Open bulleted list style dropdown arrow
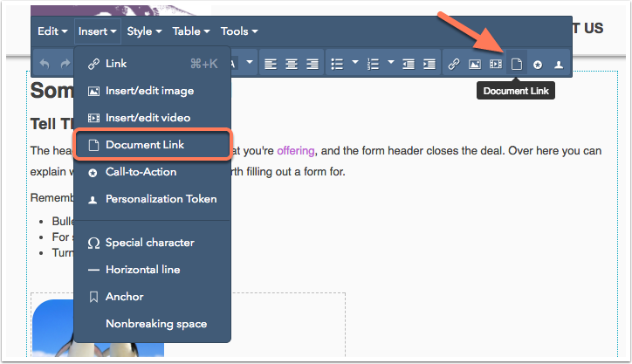Screen dimensions: 632x364 355,62
